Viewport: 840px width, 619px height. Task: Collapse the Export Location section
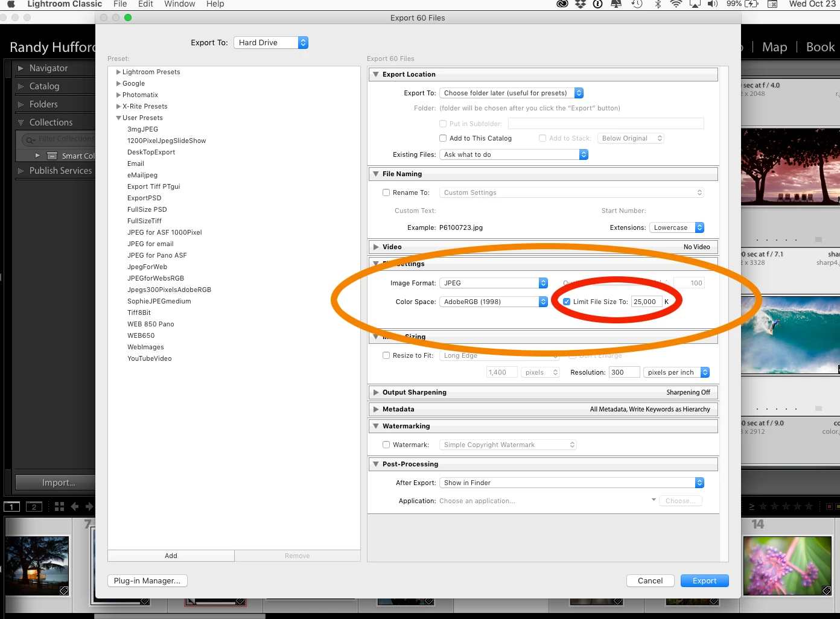[376, 74]
